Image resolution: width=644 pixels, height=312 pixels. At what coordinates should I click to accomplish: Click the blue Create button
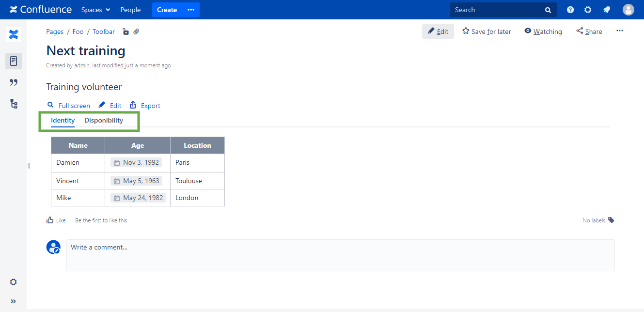coord(167,10)
